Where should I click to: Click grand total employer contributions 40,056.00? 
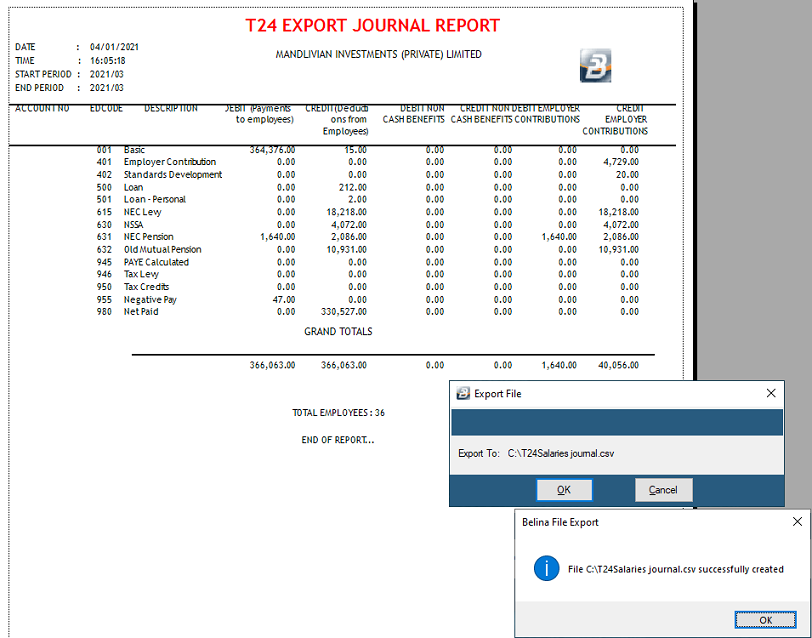pos(618,365)
